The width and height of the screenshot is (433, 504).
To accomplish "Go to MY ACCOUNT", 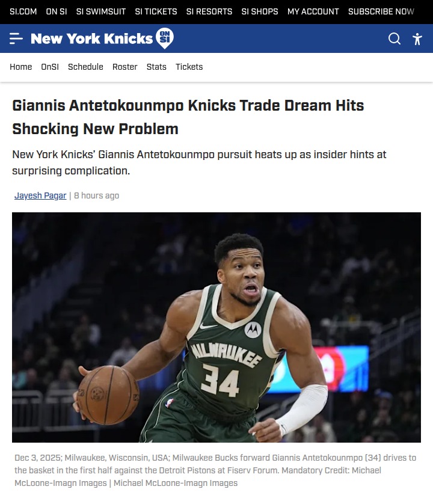I will pos(313,11).
